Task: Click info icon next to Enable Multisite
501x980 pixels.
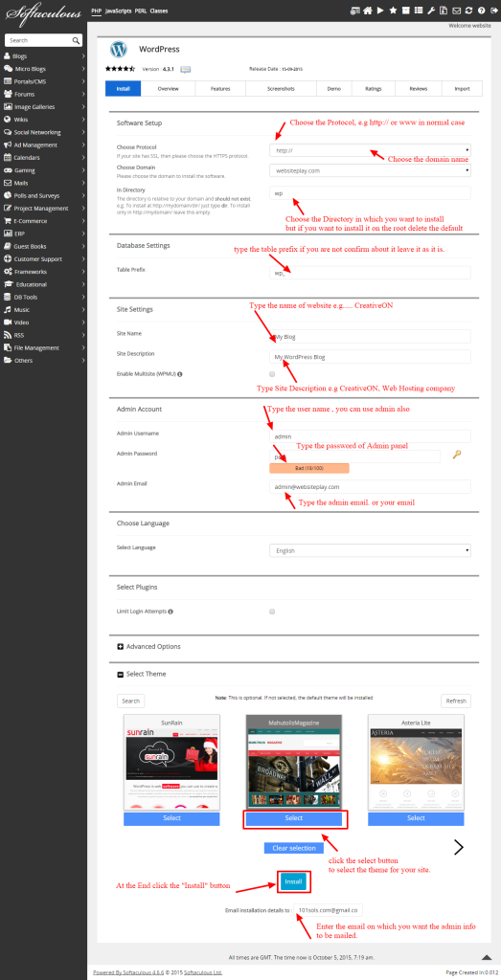Action: pos(180,374)
